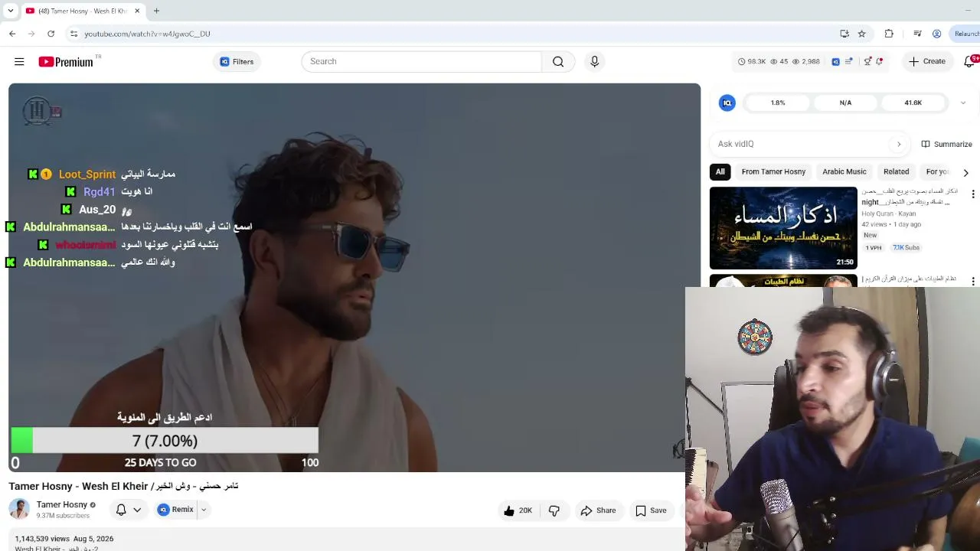Open the tab search dropdown
The width and height of the screenshot is (980, 551).
point(11,11)
